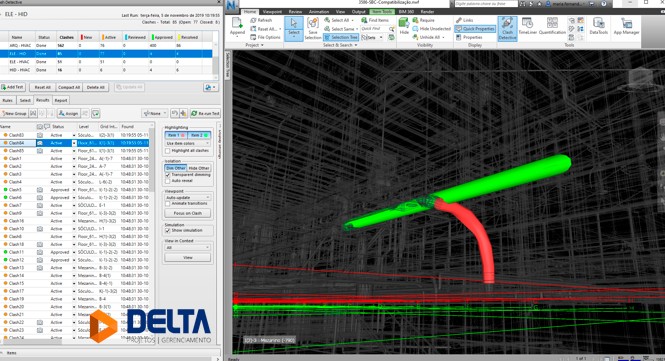
Task: Create a New Group of clashes
Action: pyautogui.click(x=14, y=113)
